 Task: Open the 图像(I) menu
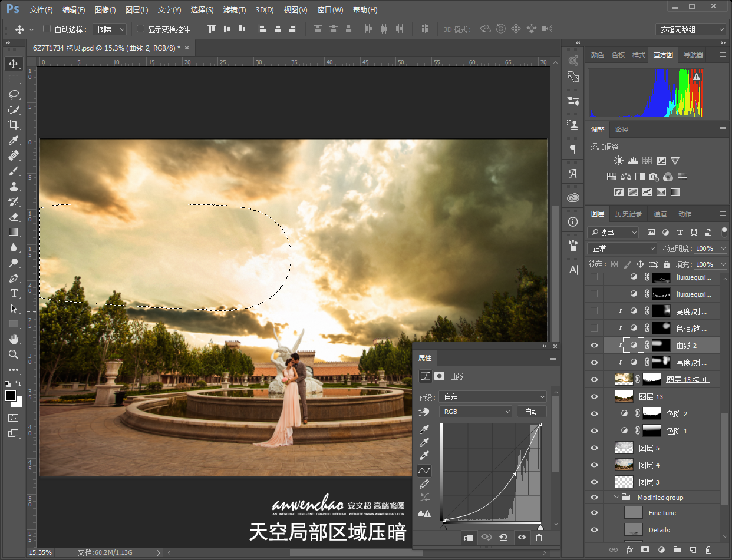pos(105,10)
